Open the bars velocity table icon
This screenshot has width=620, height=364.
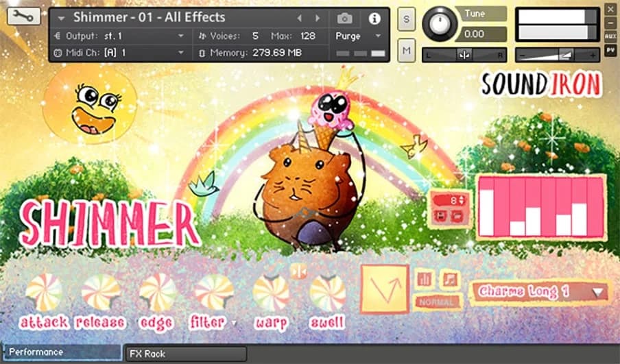coord(425,280)
